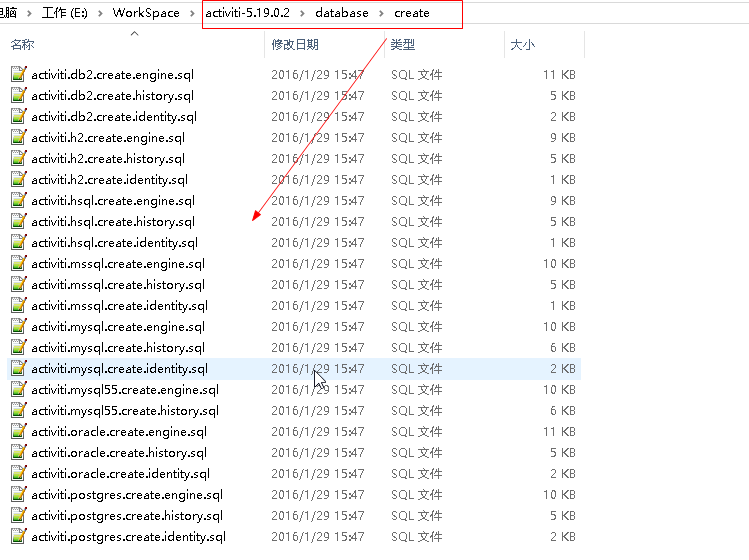Select the file name activiti.mysql.create.identity.sql
Viewport: 749px width, 560px height.
(119, 369)
